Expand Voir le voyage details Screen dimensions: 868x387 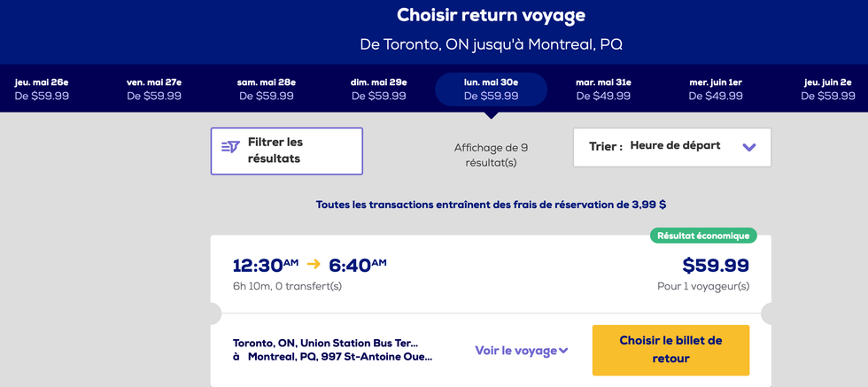click(x=521, y=351)
